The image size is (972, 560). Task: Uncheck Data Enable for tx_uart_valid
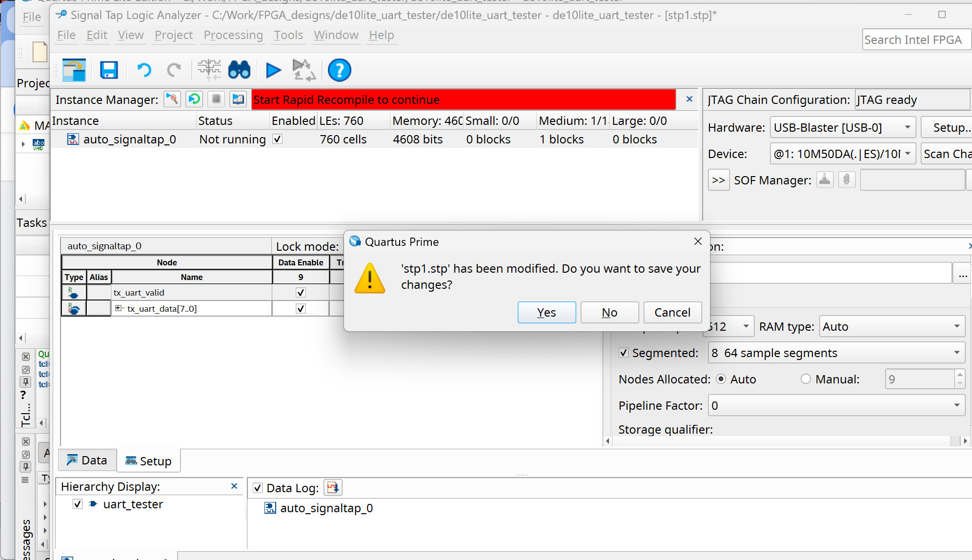[x=301, y=293]
